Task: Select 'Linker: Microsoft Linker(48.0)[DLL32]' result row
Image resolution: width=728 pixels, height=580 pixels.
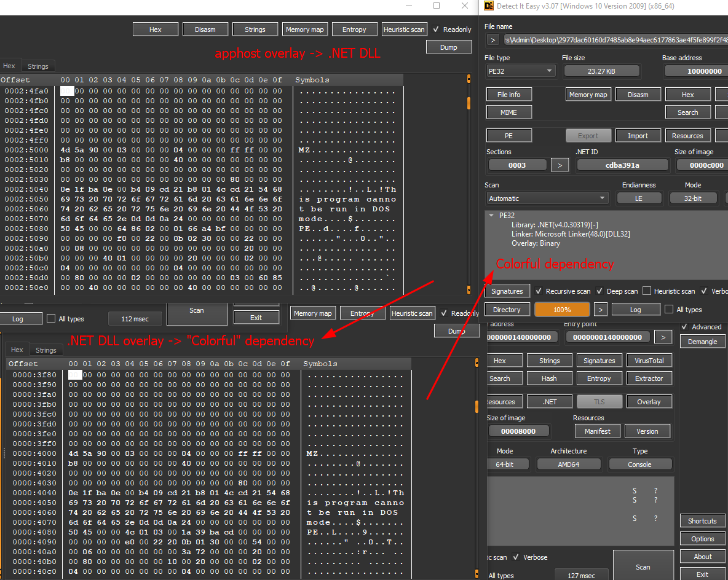Action: coord(571,234)
